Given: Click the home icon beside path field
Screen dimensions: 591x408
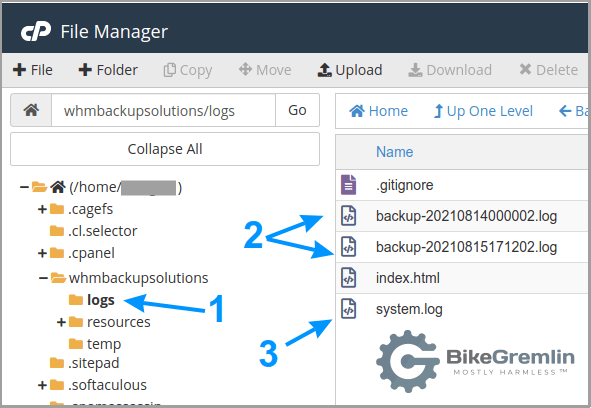Looking at the screenshot, I should point(31,110).
